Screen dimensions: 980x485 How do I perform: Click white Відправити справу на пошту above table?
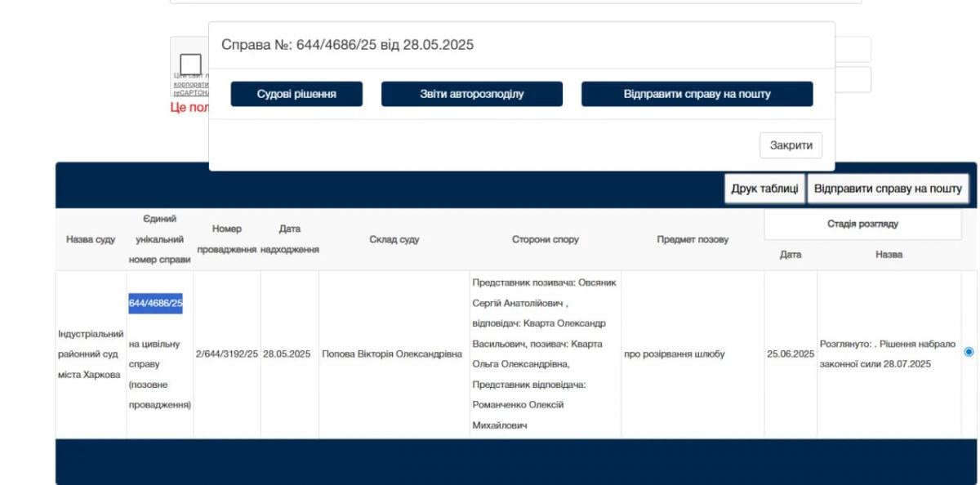click(888, 189)
